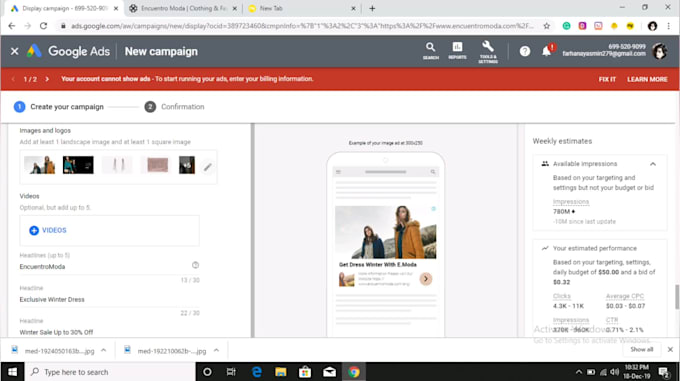This screenshot has height=381, width=680.
Task: Click the Clicks metric label
Action: pos(562,296)
